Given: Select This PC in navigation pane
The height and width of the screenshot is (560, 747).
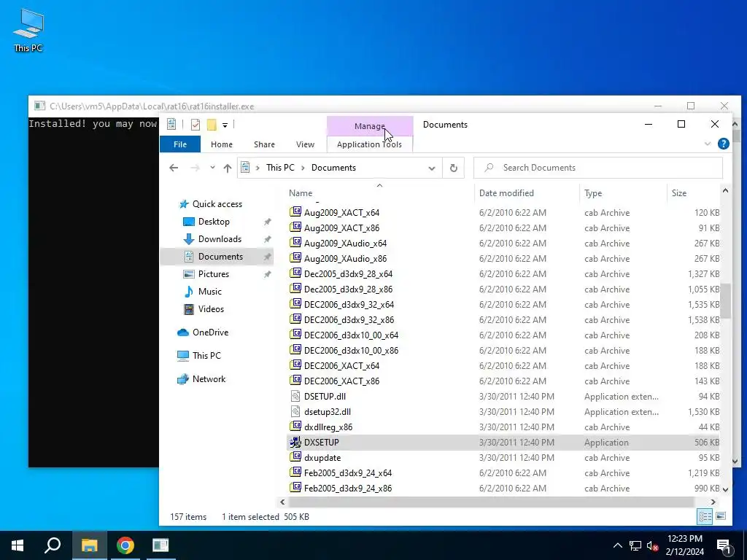Looking at the screenshot, I should point(206,356).
